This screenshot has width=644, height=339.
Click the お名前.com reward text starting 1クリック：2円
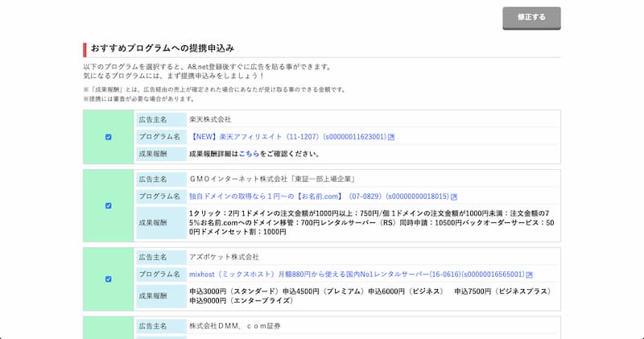point(372,222)
